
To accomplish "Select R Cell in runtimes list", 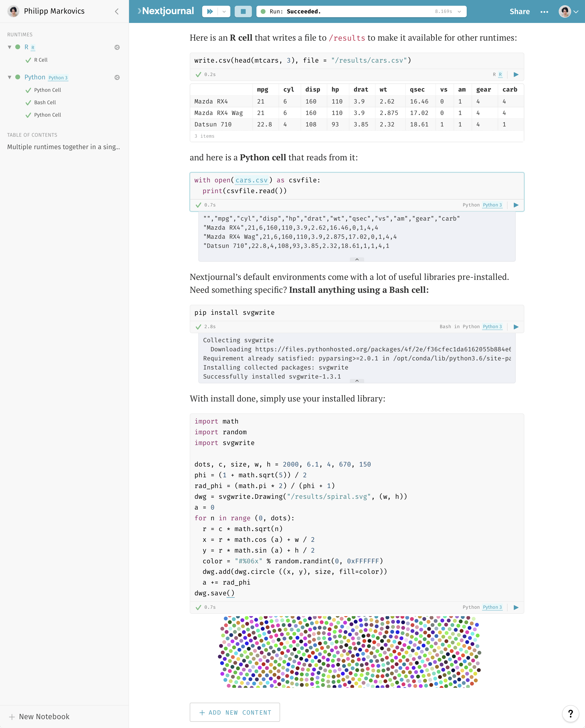I will [x=41, y=60].
